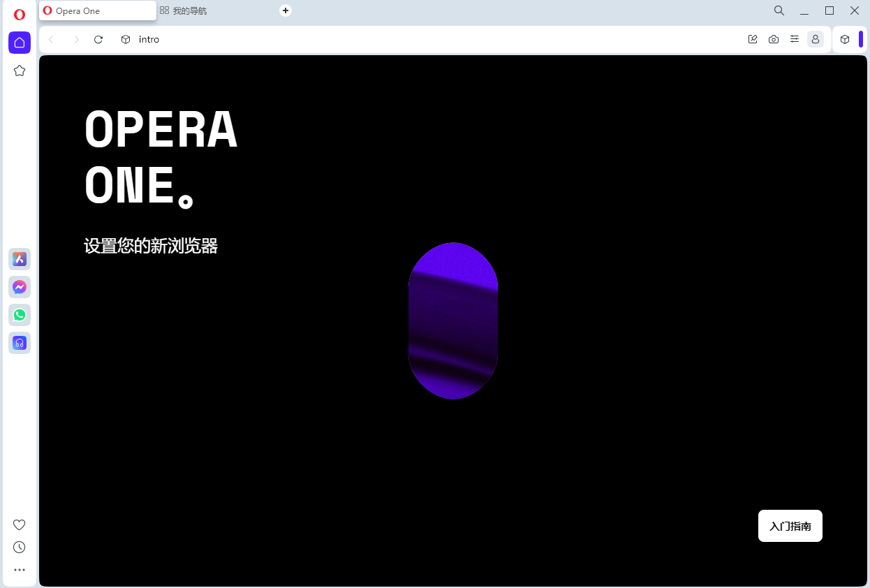Launch Aria AI from the sidebar

coord(20,259)
